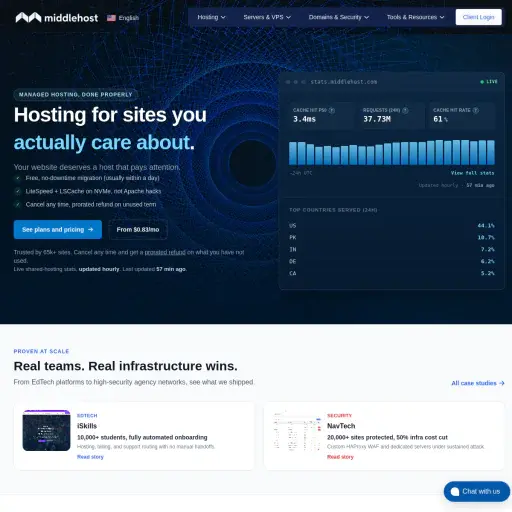Open All case studies link
This screenshot has width=512, height=512.
[478, 383]
